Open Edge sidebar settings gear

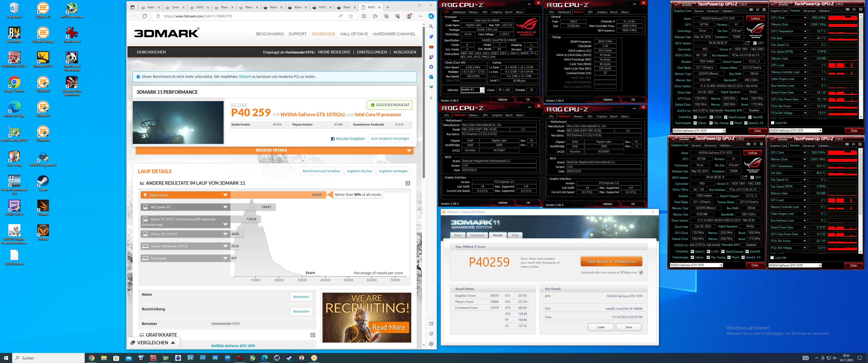click(x=431, y=344)
